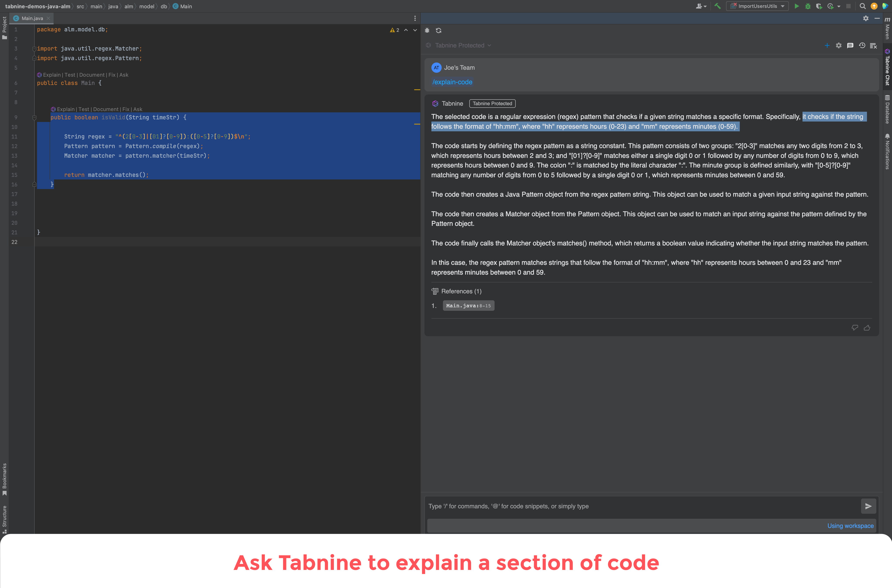Screen dimensions: 892x588
Task: Collapse the isValid method fold marker
Action: (x=34, y=117)
